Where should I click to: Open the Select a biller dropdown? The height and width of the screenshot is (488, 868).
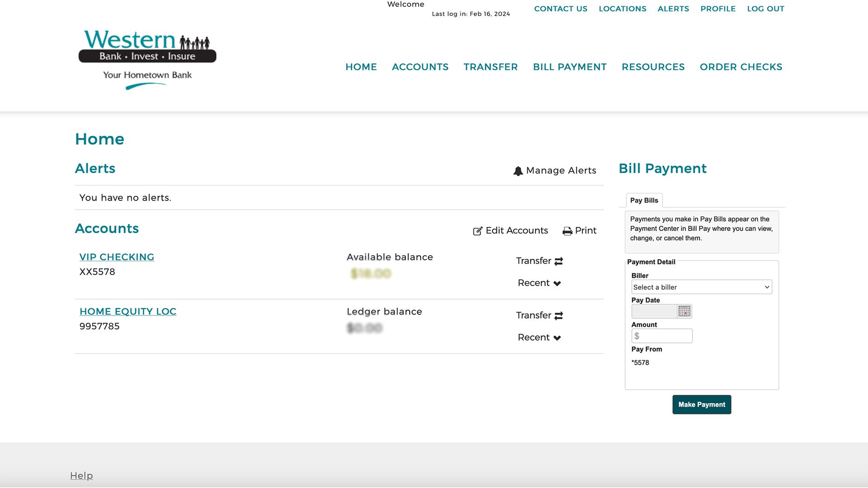(x=701, y=287)
